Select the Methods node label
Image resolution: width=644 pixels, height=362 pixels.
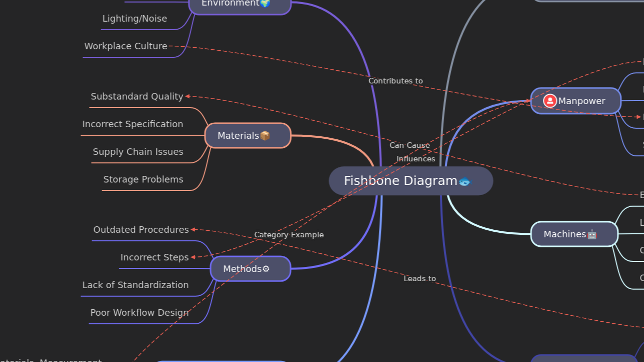(243, 269)
